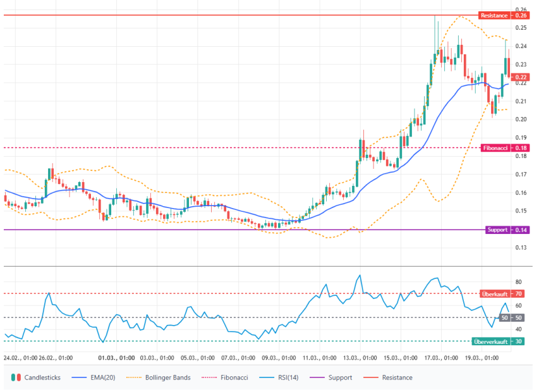Viewport: 534px width, 392px height.
Task: Select the 09.03., 01:00 date label
Action: (279, 357)
